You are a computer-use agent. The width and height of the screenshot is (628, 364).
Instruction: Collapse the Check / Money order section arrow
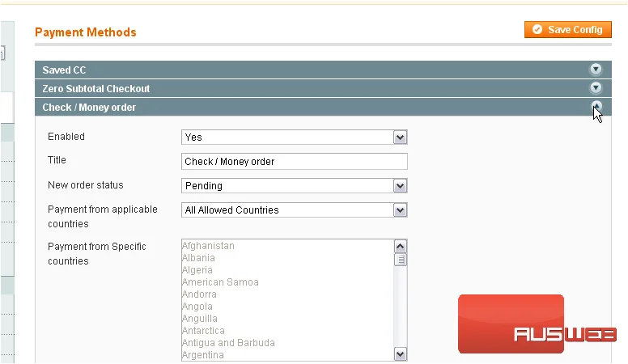(x=596, y=106)
